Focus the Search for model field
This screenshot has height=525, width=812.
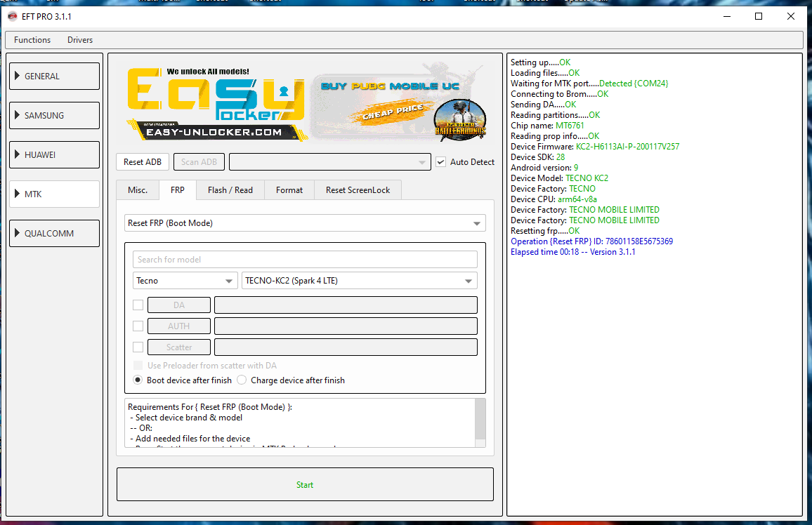(305, 260)
